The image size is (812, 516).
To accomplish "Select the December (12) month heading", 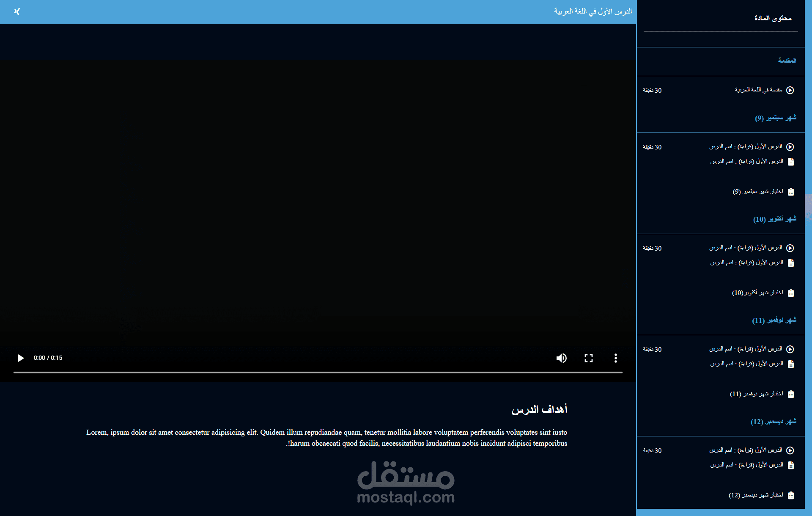I will [773, 422].
